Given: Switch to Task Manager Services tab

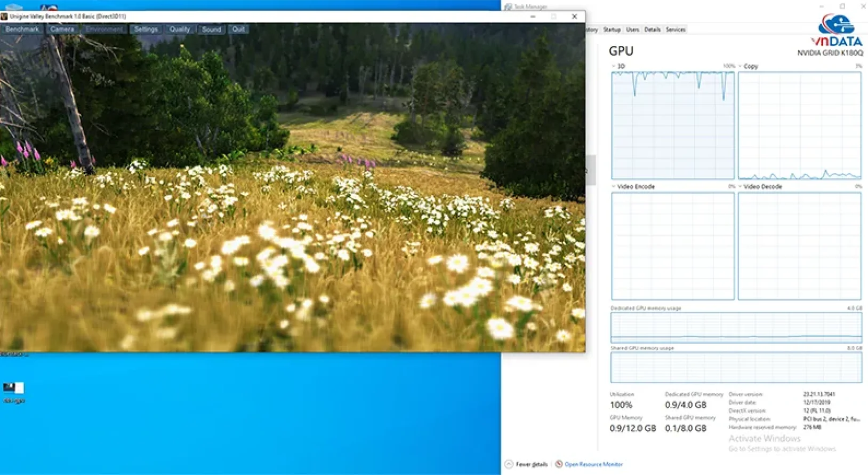Looking at the screenshot, I should [x=676, y=30].
